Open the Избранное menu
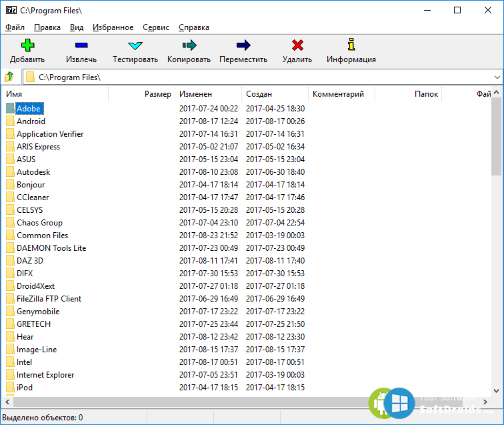 [x=113, y=27]
